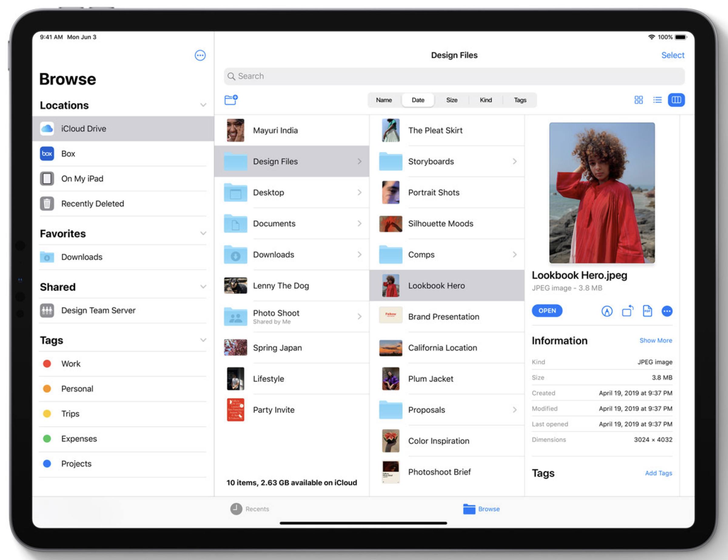Select the column view icon
This screenshot has height=560, width=728.
click(x=676, y=100)
